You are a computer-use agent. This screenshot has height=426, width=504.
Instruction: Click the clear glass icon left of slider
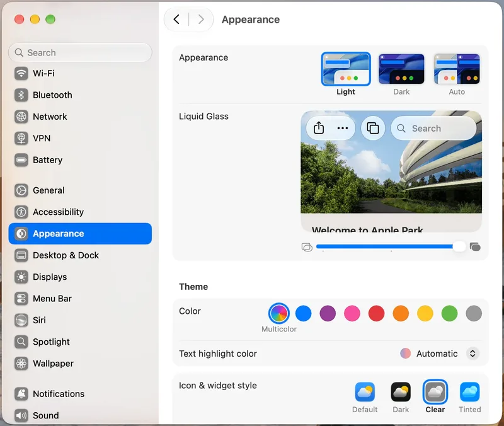click(307, 247)
